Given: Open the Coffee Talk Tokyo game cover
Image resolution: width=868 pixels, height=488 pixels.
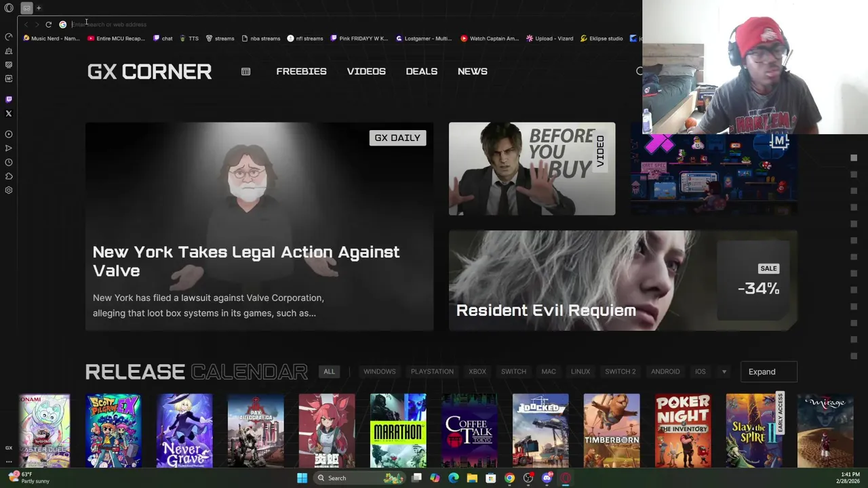Looking at the screenshot, I should coord(469,430).
